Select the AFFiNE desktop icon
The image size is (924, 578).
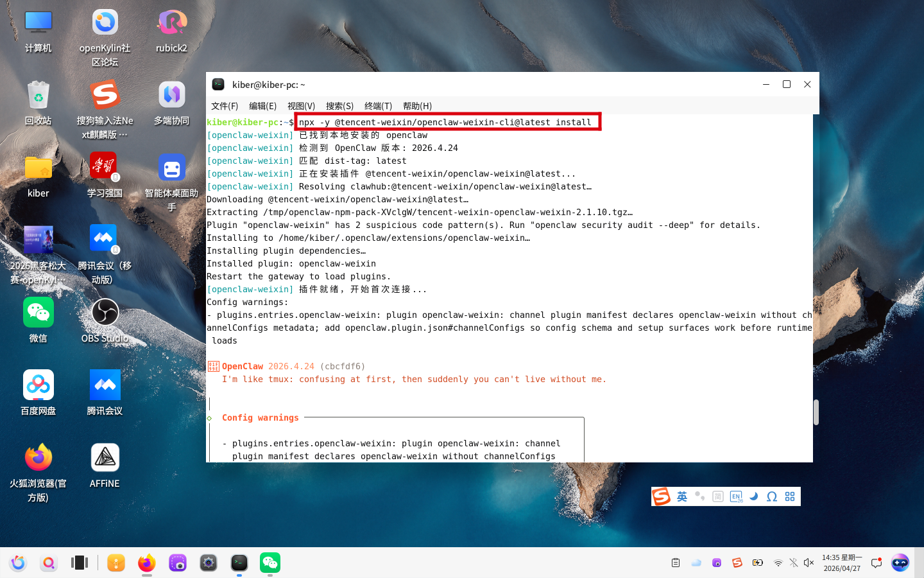pos(105,458)
